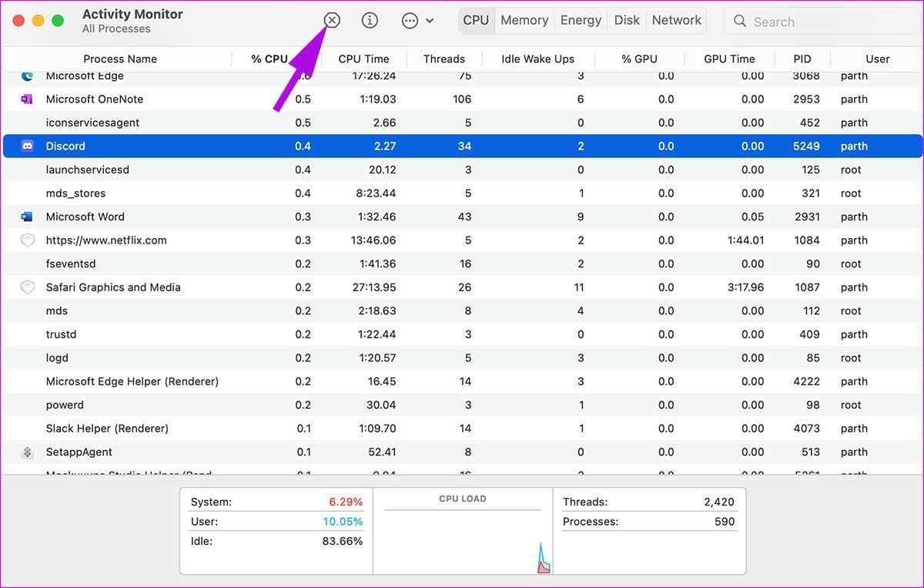Select Safari Graphics and Media process name
The height and width of the screenshot is (588, 924).
pos(113,287)
